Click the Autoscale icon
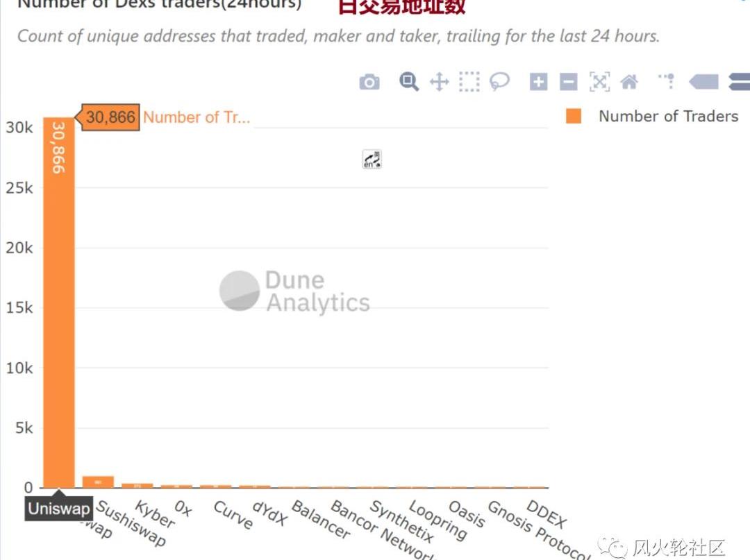 [599, 82]
